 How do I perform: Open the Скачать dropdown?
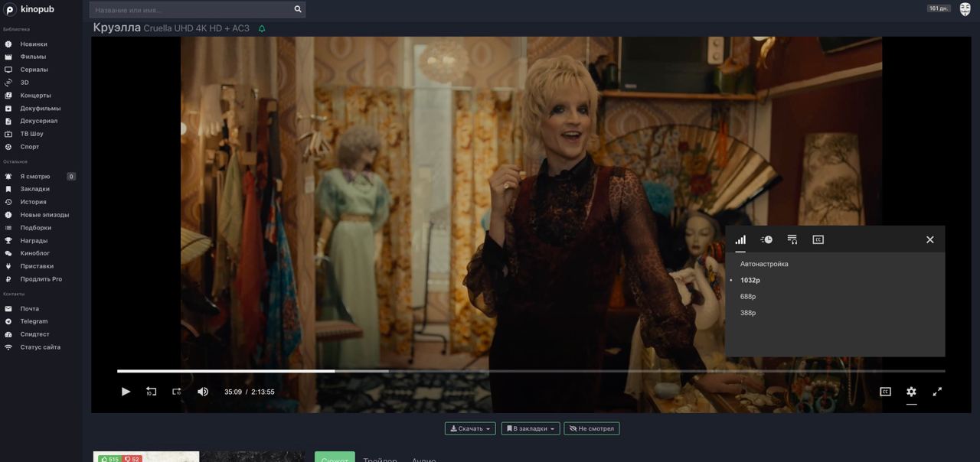click(470, 428)
